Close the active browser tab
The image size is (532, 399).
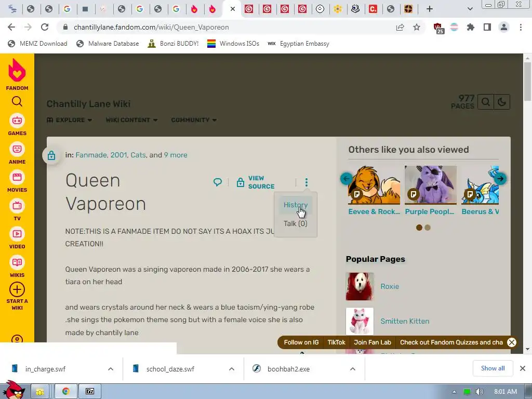[233, 9]
